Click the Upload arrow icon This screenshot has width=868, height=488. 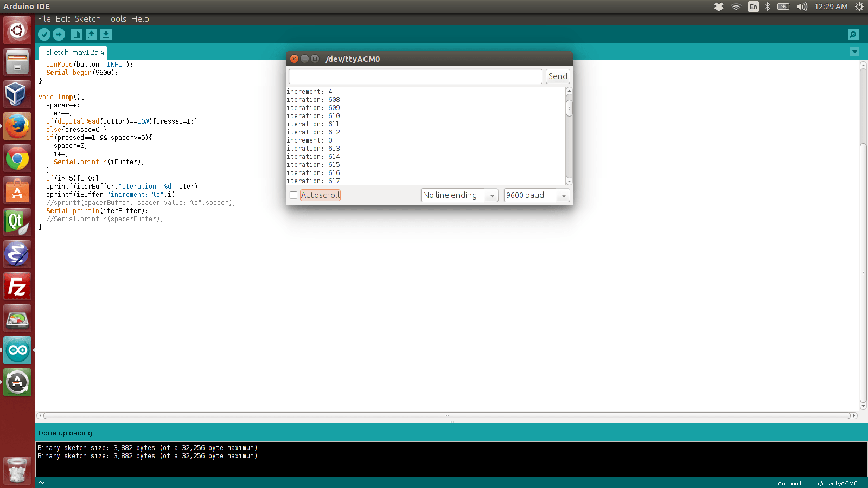59,35
